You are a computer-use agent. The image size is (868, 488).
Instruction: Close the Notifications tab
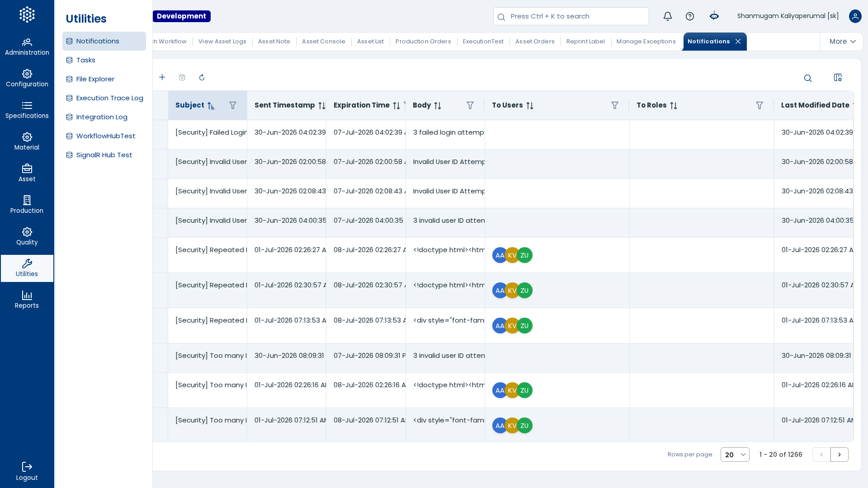738,42
